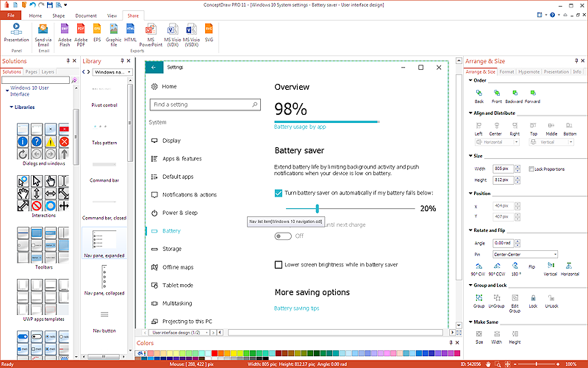Open the Document ribbon tab

click(x=85, y=15)
